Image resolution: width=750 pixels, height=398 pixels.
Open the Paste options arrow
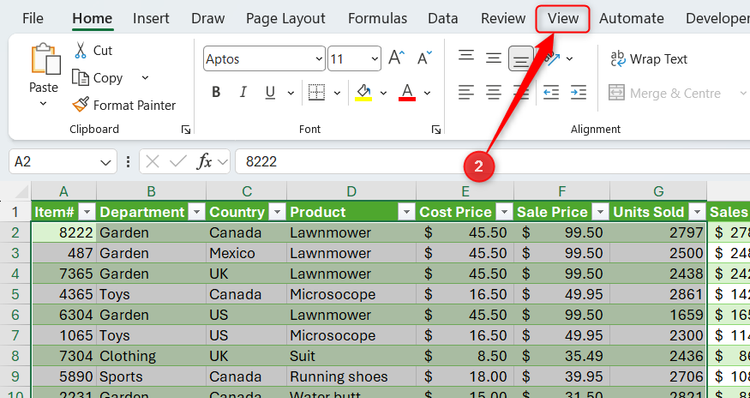43,104
